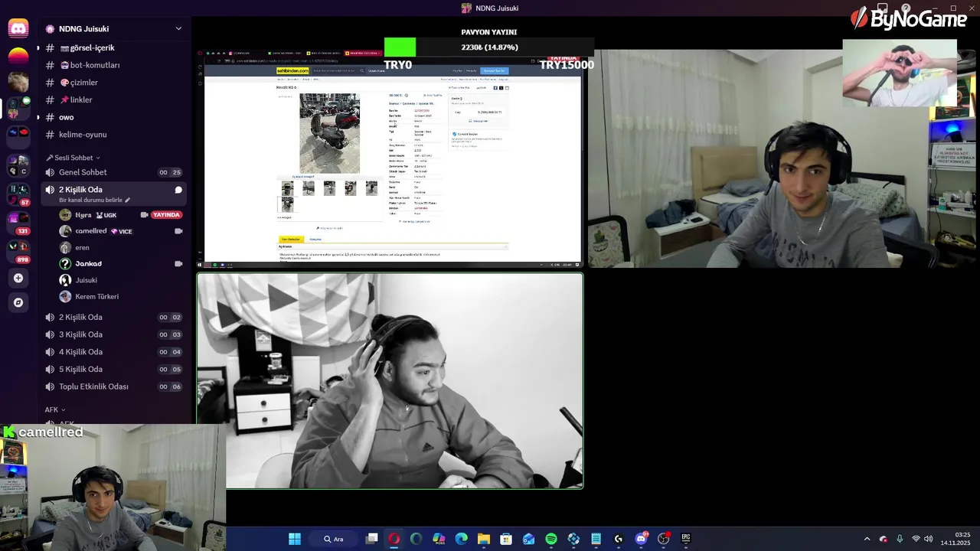Open the sunset-icon server

click(18, 57)
